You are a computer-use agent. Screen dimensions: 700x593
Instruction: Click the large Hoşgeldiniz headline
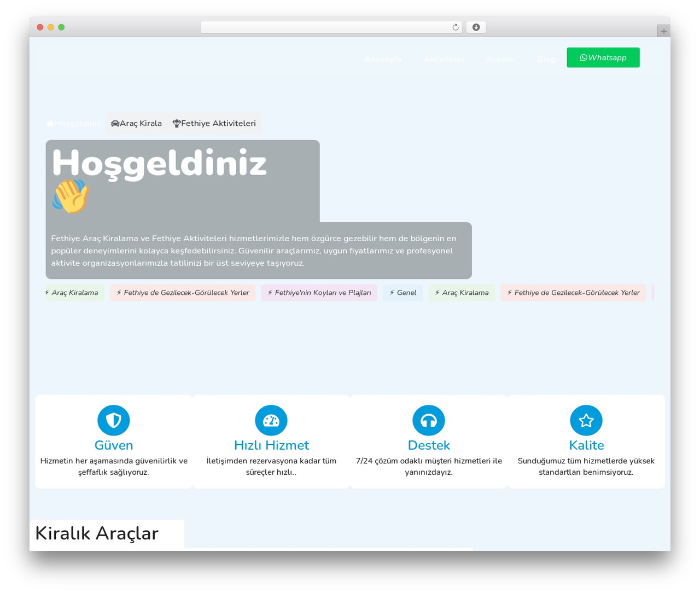pyautogui.click(x=159, y=163)
